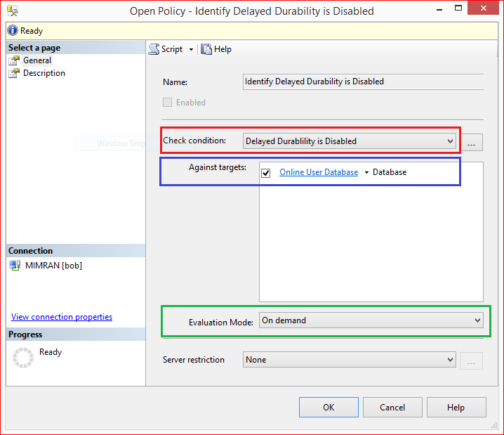504x435 pixels.
Task: Expand the Script dropdown arrow
Action: 191,50
